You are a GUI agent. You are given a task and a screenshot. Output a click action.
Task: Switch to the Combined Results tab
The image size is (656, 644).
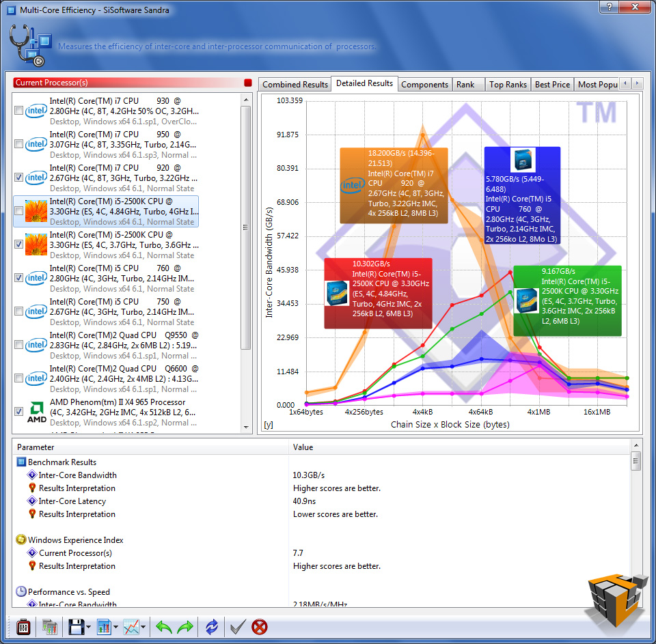coord(295,85)
